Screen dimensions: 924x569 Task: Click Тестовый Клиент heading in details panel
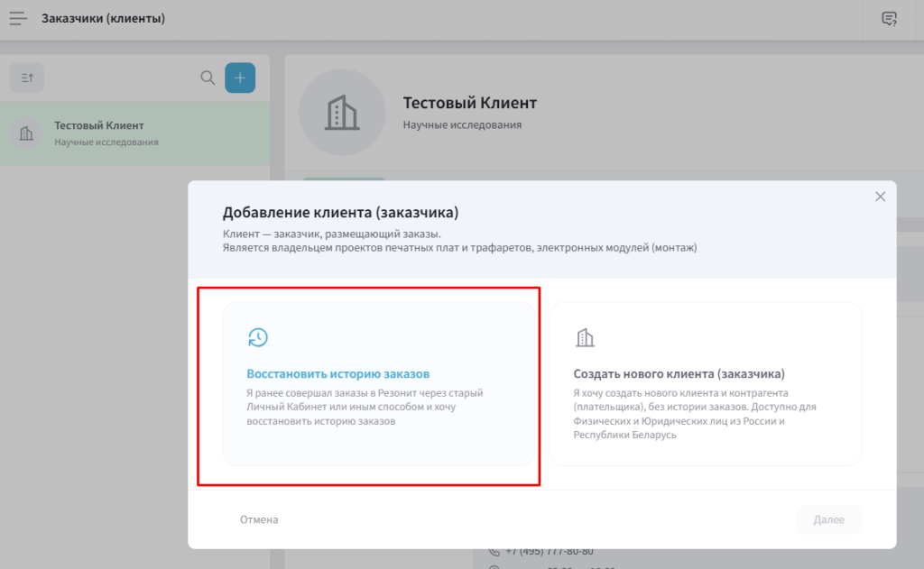[469, 104]
